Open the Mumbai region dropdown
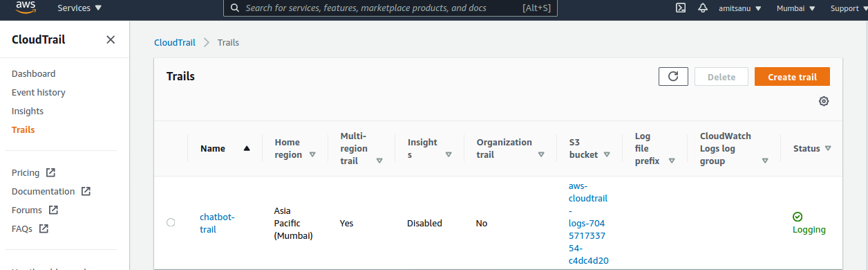This screenshot has width=868, height=270. click(x=796, y=8)
